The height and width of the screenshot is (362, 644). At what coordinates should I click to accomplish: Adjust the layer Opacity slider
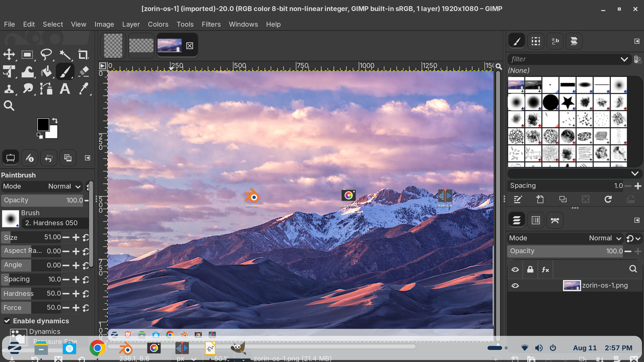coord(566,251)
